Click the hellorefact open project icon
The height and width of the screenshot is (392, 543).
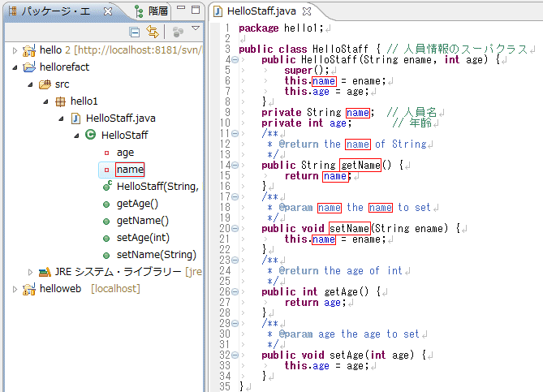29,67
